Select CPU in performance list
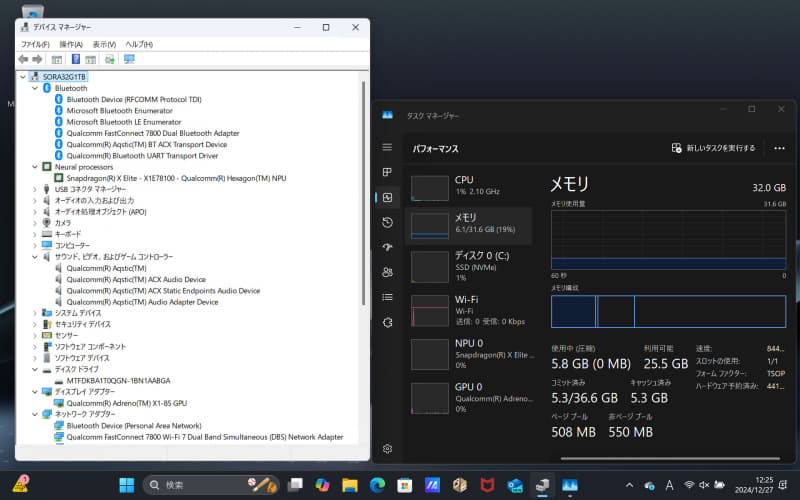 [468, 187]
